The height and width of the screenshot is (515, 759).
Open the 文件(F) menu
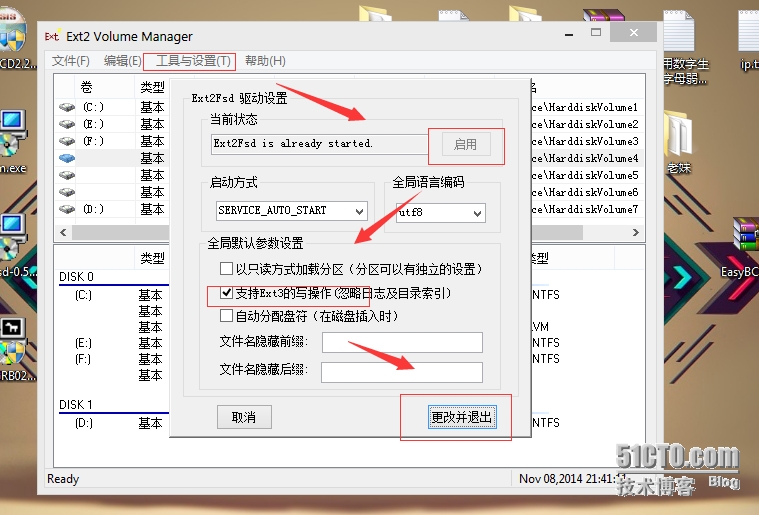71,61
